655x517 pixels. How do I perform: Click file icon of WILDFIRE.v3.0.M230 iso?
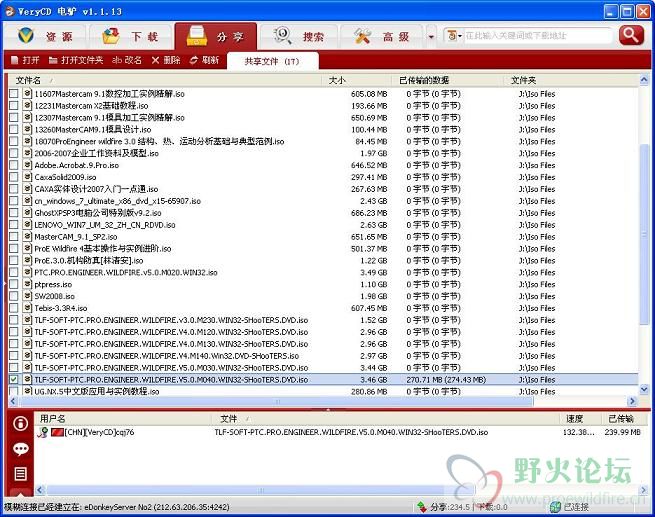point(27,320)
